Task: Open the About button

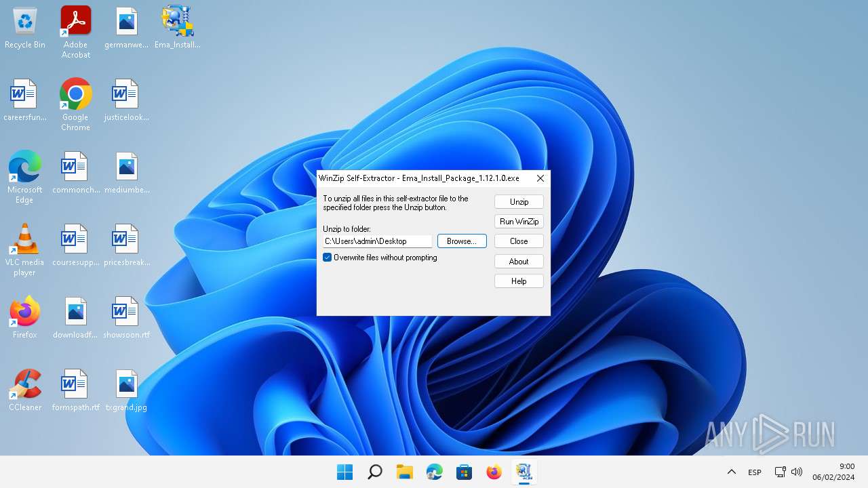Action: point(519,262)
